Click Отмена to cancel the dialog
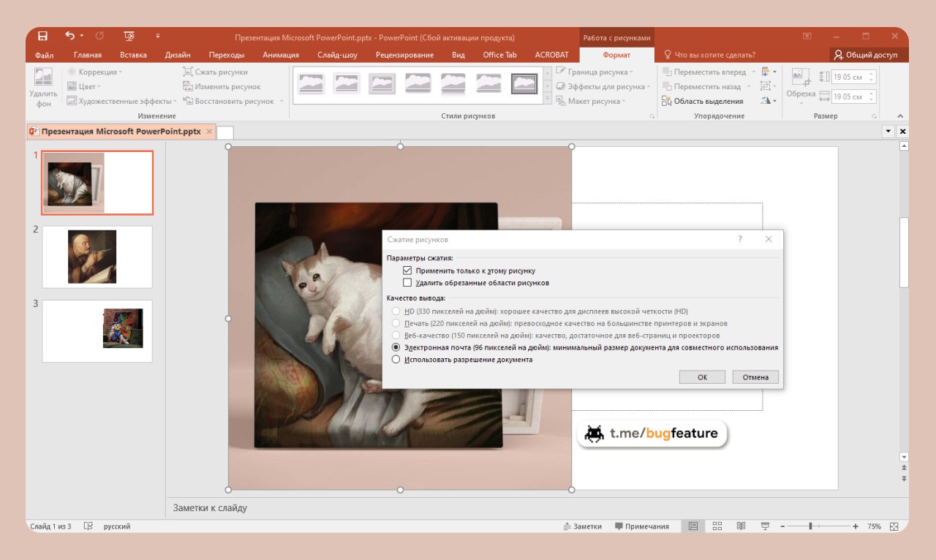Image resolution: width=936 pixels, height=560 pixels. pyautogui.click(x=755, y=377)
